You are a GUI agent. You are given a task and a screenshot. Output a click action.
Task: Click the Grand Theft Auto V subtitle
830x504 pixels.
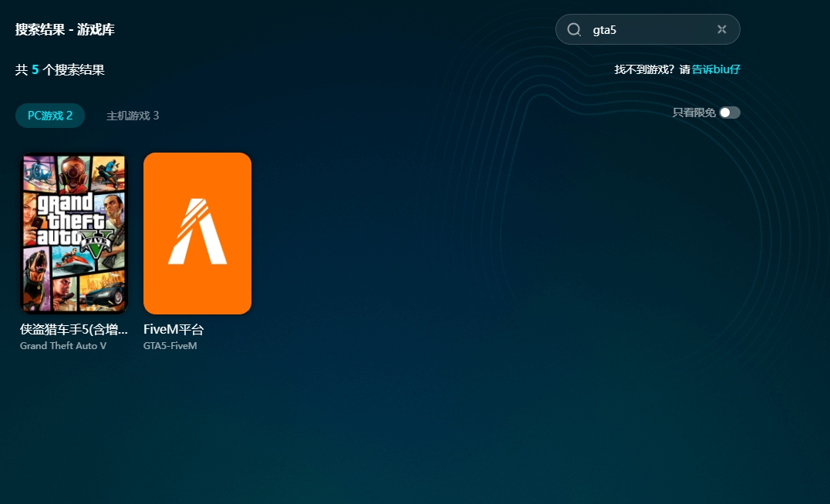[x=63, y=346]
